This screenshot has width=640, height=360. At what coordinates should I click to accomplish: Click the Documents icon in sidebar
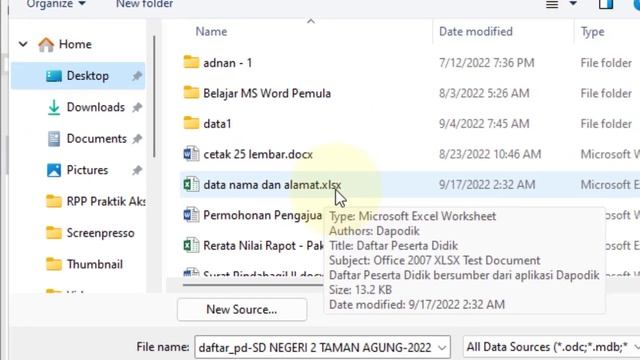tap(54, 139)
